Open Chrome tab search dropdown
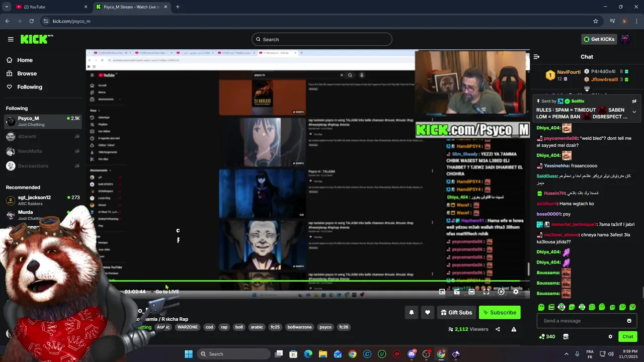The width and height of the screenshot is (644, 362). 7,7
